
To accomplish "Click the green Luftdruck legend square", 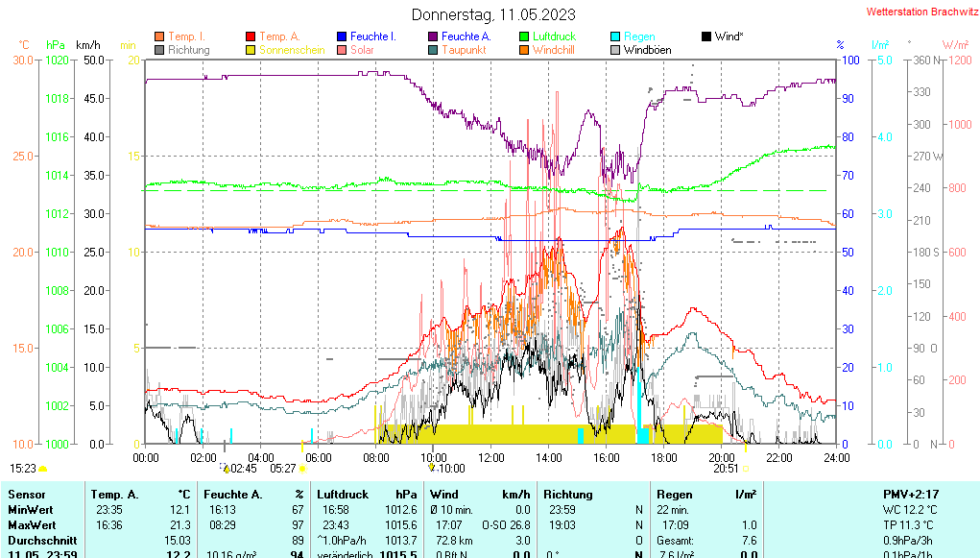I will pos(524,36).
